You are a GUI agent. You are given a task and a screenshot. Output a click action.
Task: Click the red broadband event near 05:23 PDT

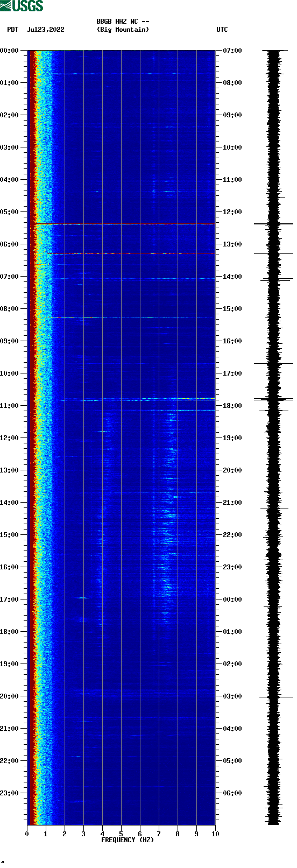tap(124, 224)
